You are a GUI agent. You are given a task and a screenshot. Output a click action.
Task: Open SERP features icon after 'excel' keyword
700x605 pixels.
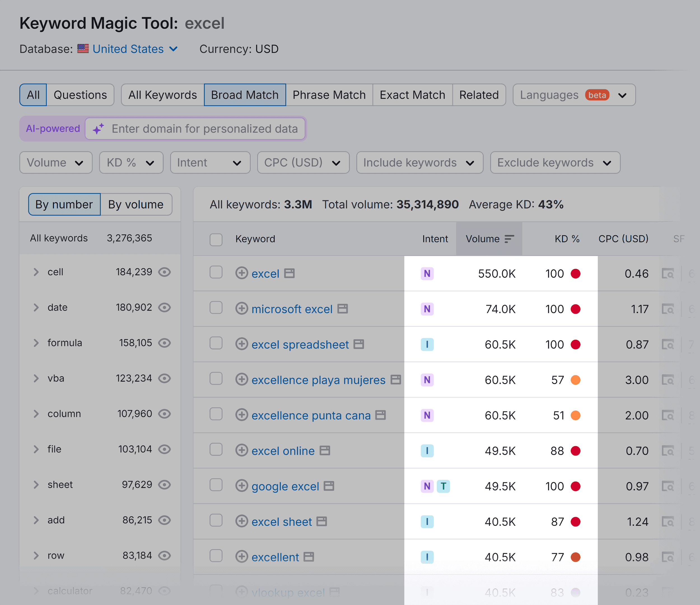pyautogui.click(x=290, y=273)
